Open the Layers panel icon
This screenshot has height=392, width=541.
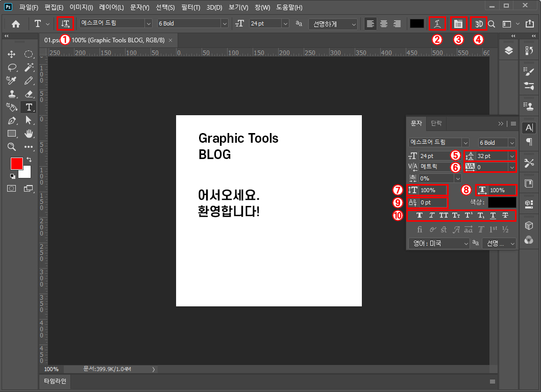pyautogui.click(x=508, y=51)
